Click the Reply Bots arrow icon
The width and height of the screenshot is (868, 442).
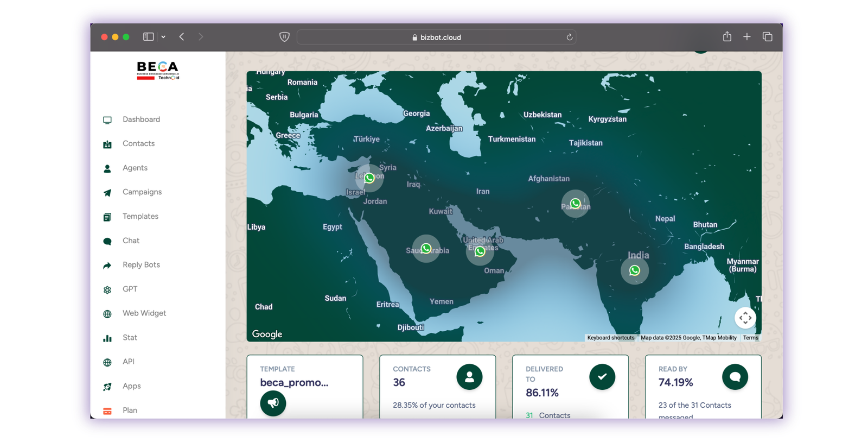[107, 266]
